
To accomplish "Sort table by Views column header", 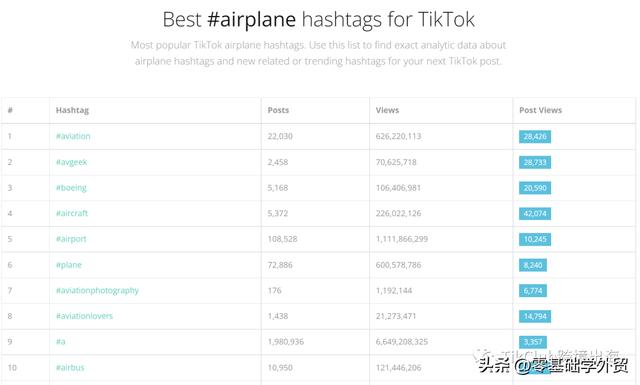I will [387, 110].
